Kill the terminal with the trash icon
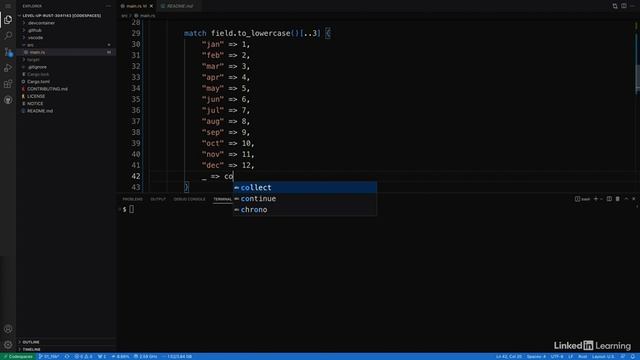640x360 pixels. point(618,199)
